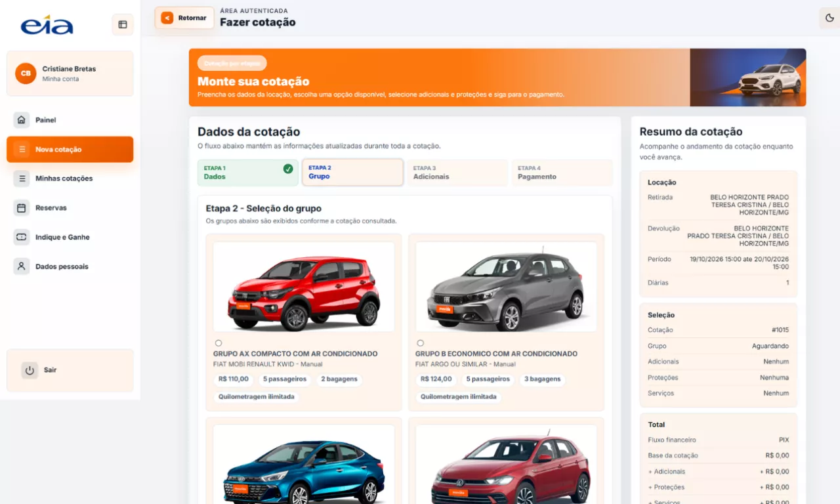Click Sair to log out
840x504 pixels.
click(x=70, y=370)
